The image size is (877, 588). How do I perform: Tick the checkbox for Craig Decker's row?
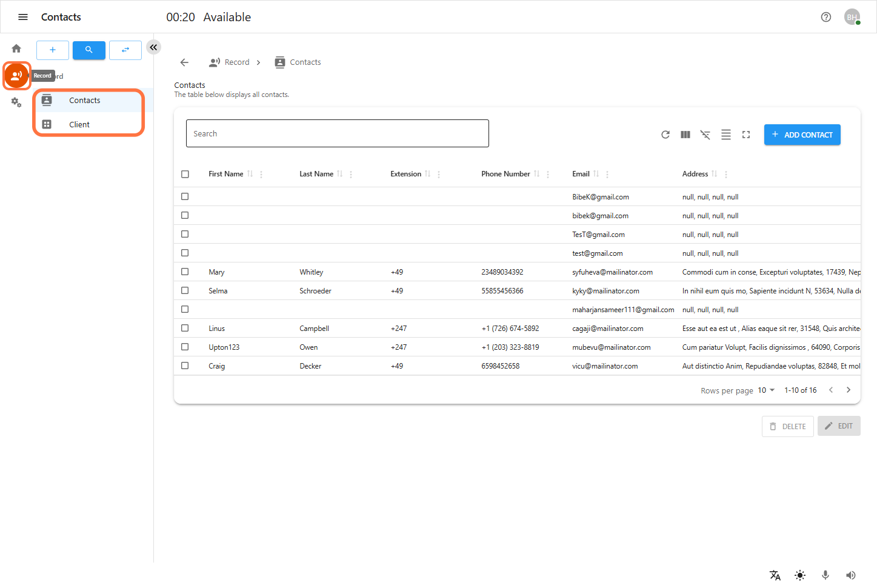tap(185, 365)
